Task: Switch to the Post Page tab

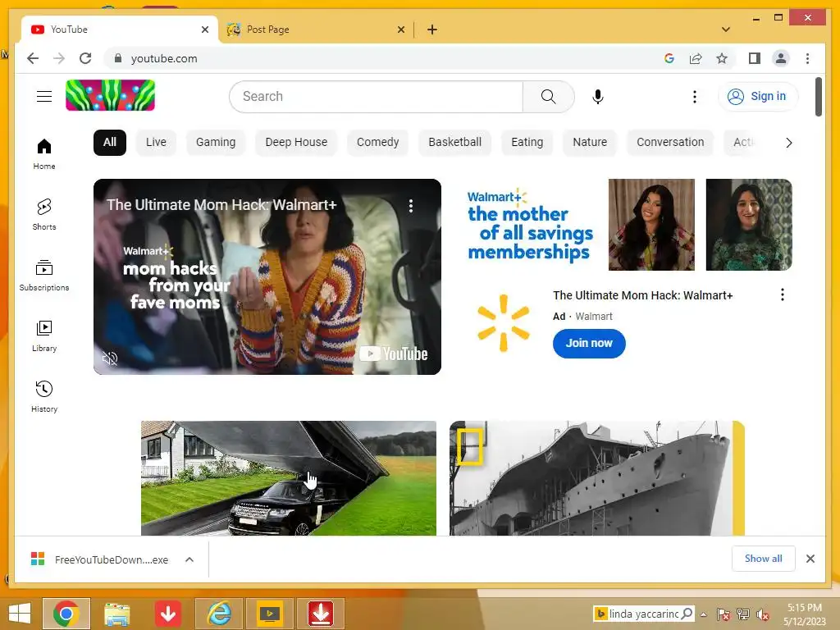Action: (316, 30)
